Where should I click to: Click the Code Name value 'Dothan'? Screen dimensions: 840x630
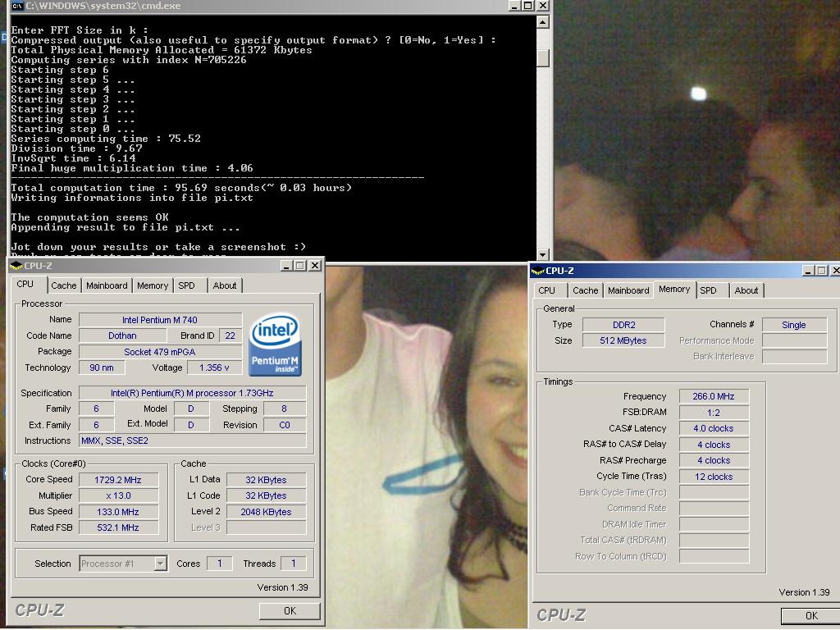click(x=123, y=336)
